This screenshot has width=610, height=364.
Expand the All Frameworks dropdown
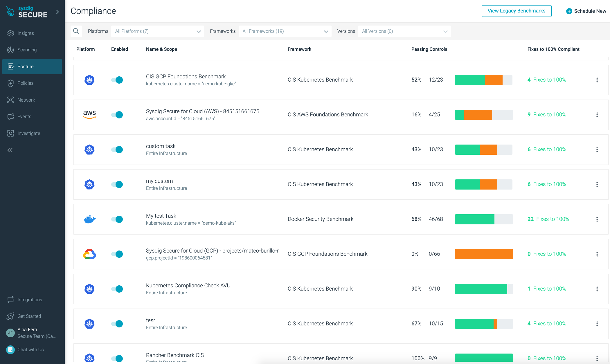[x=285, y=31]
